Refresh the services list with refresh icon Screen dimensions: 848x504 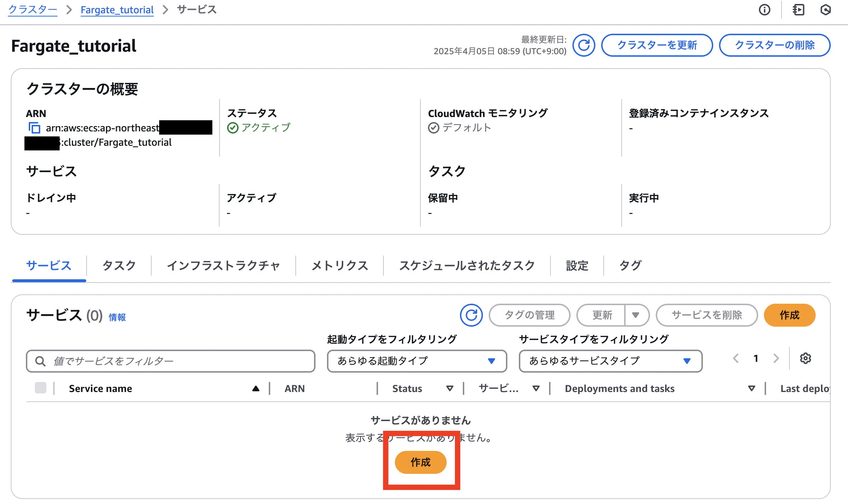click(471, 315)
